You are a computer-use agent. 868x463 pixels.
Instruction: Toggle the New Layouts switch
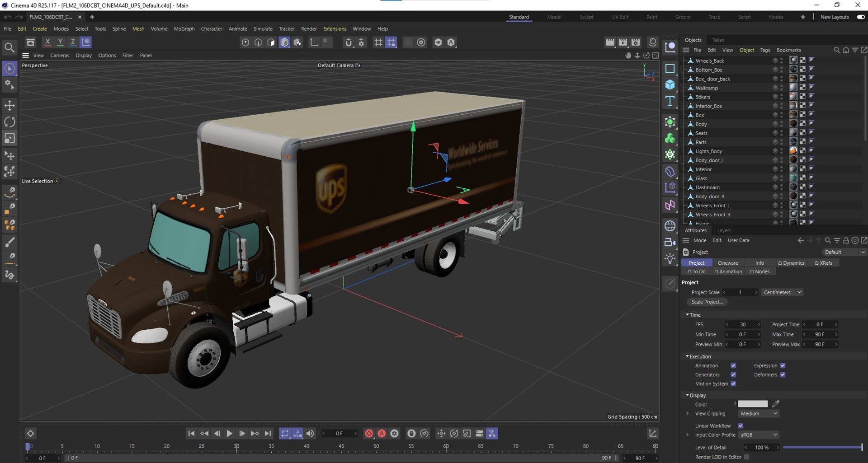pos(861,17)
